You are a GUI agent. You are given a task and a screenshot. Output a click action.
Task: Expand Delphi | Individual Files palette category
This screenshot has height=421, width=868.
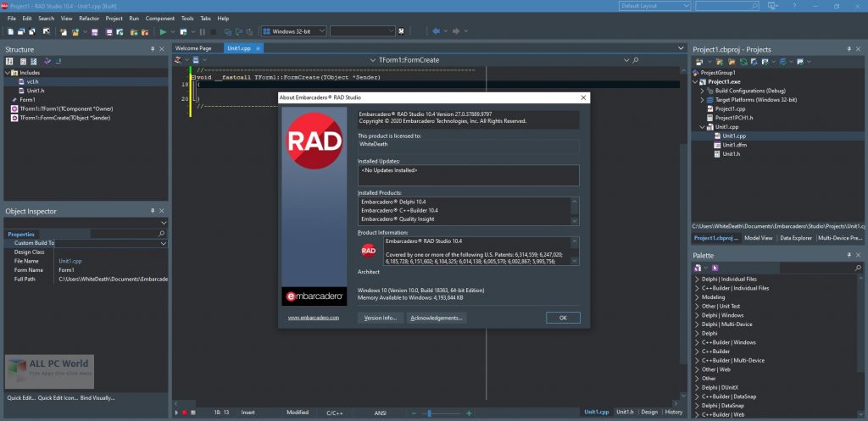(697, 280)
